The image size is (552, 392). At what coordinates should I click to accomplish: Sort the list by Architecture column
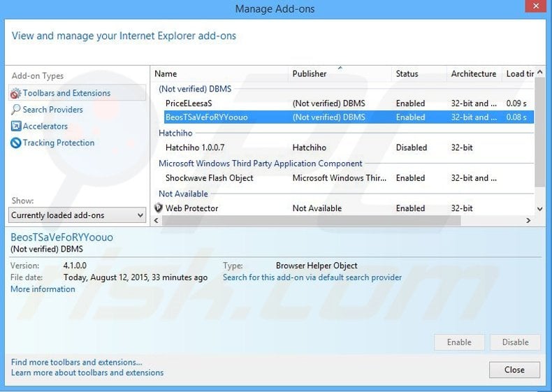(474, 74)
